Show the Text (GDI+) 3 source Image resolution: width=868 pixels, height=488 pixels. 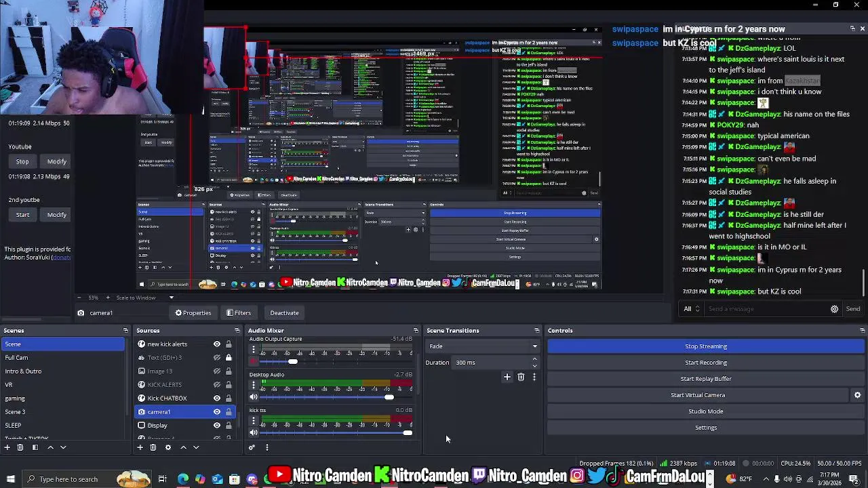click(x=217, y=358)
